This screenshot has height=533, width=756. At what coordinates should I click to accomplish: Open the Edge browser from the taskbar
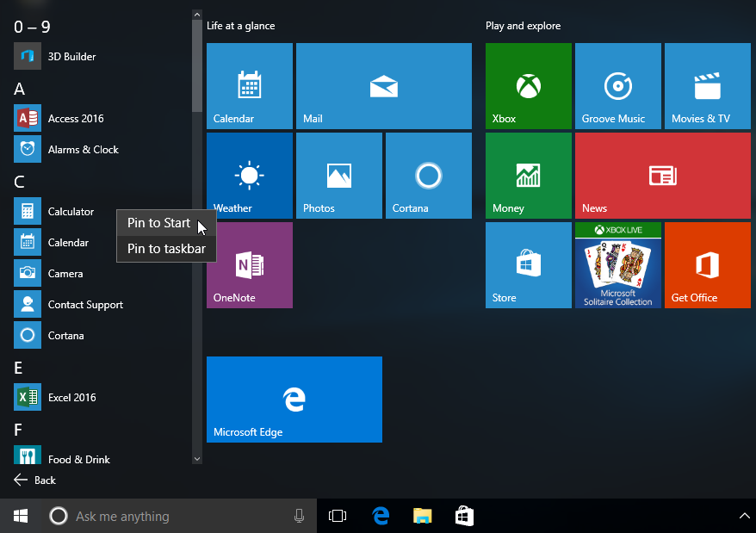click(x=381, y=516)
